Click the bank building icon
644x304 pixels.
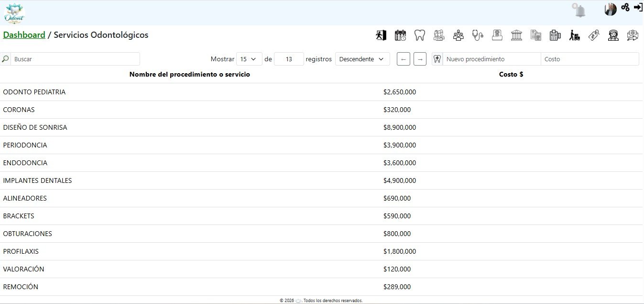coord(516,35)
